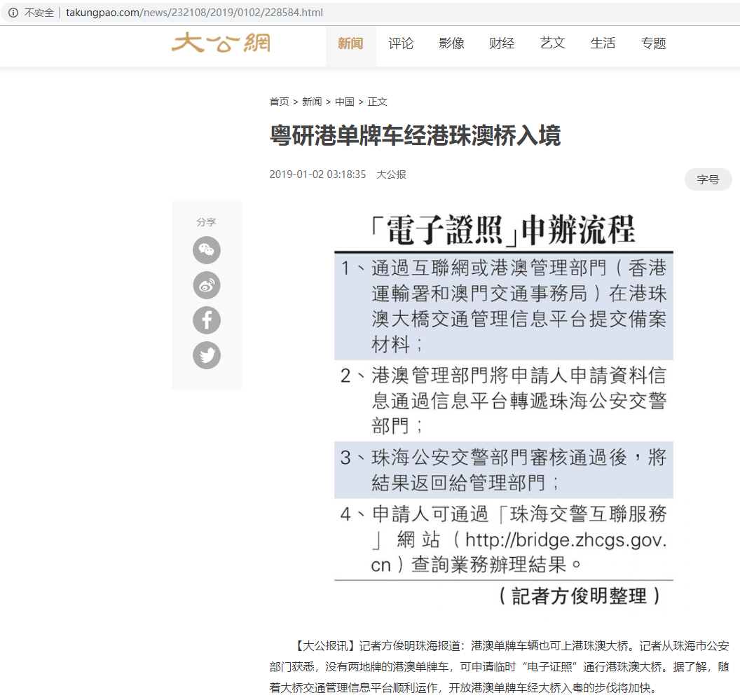Image resolution: width=740 pixels, height=700 pixels.
Task: Share article on Facebook icon
Action: pos(207,320)
